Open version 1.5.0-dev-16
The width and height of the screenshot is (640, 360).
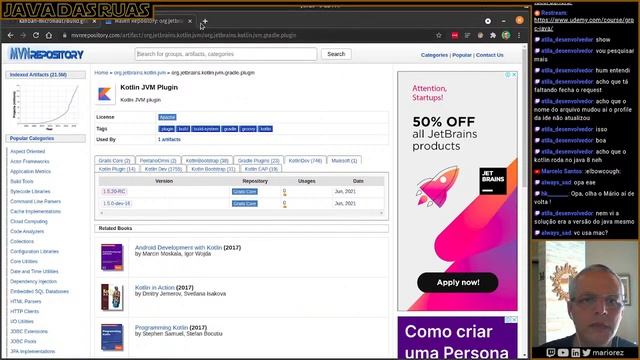click(117, 203)
